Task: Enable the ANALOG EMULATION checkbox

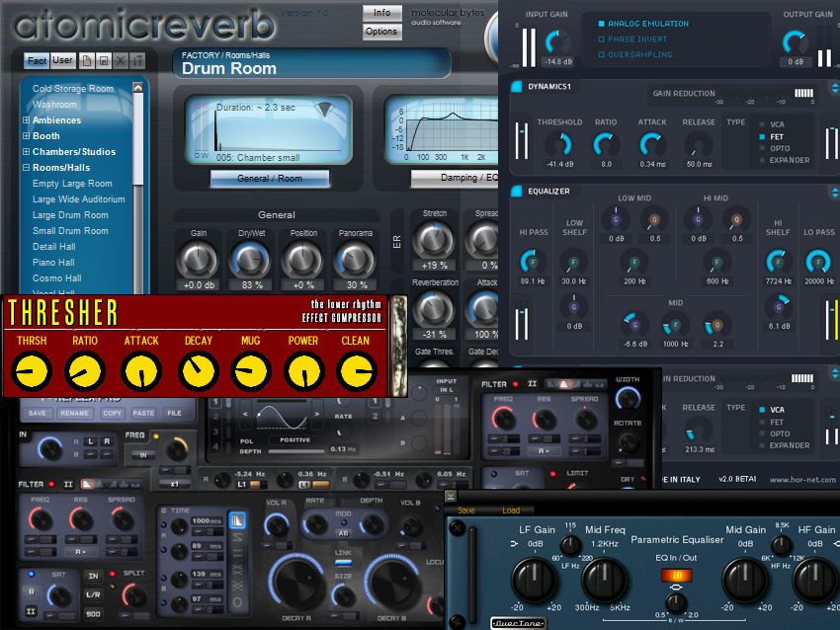Action: (x=601, y=24)
